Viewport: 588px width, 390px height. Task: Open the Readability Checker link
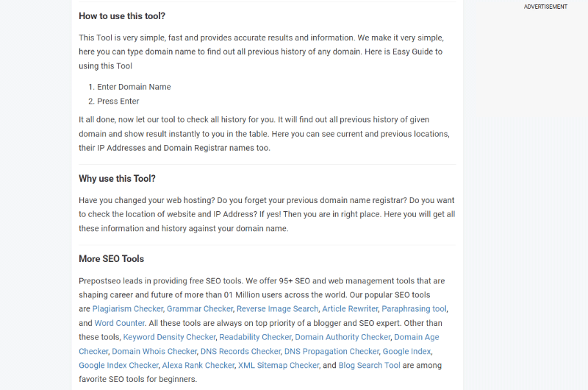coord(255,337)
